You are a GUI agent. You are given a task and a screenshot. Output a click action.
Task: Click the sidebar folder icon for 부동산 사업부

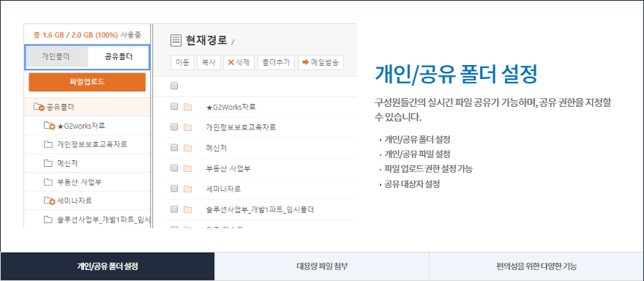[48, 182]
